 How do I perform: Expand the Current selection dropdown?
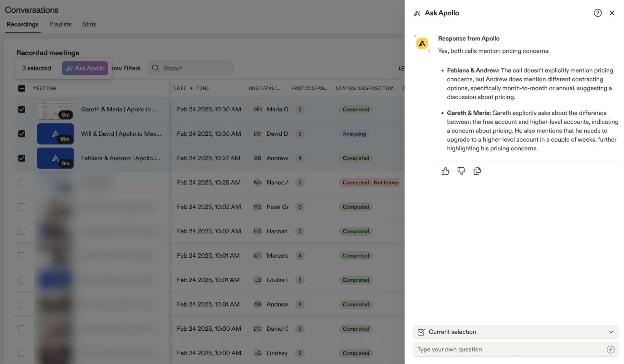(516, 332)
